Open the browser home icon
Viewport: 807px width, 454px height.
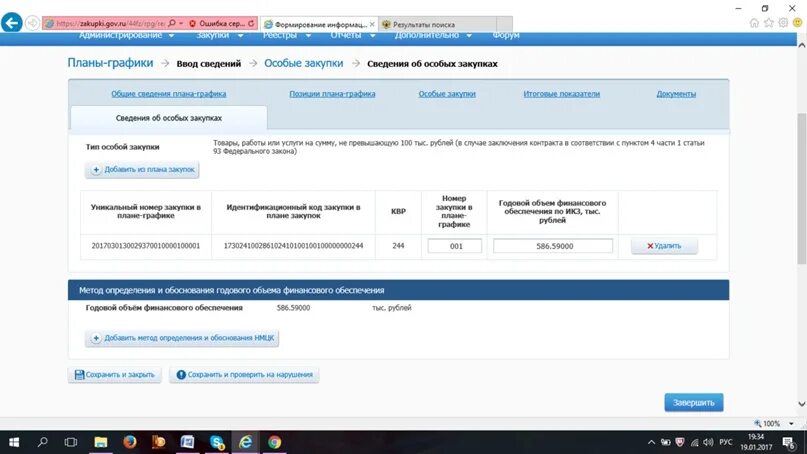click(754, 23)
